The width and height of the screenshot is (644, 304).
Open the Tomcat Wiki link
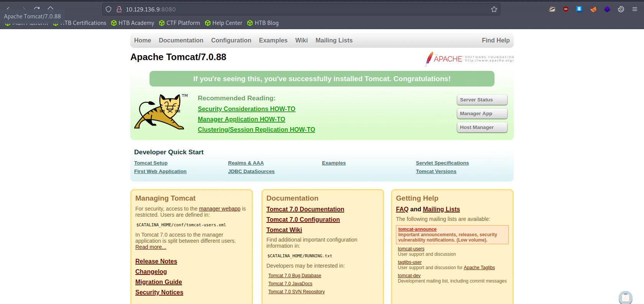pos(284,230)
